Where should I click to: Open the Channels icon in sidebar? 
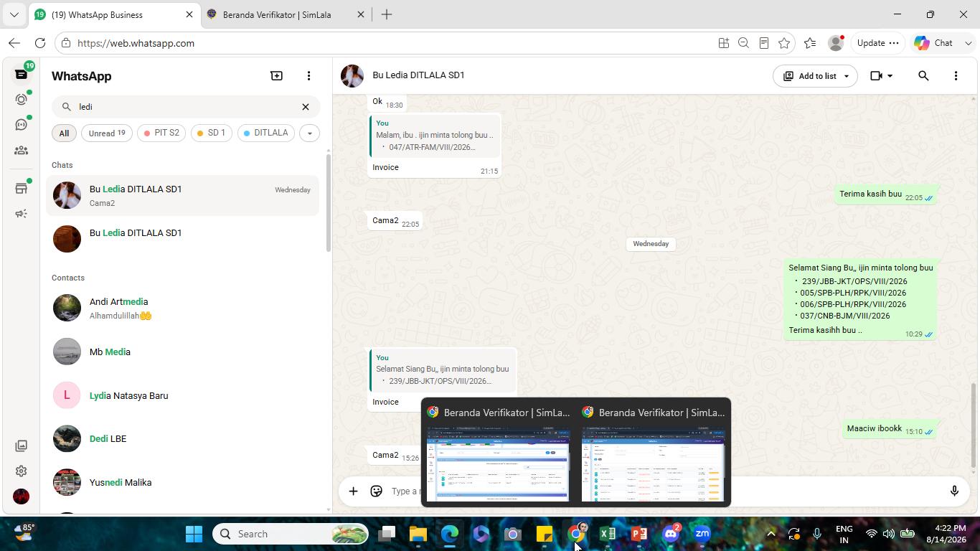point(21,125)
